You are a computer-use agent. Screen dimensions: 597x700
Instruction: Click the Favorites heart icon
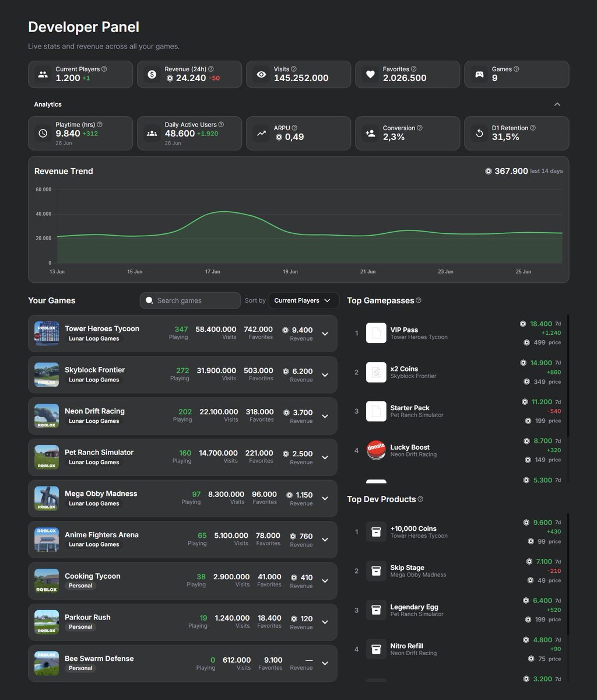(370, 75)
